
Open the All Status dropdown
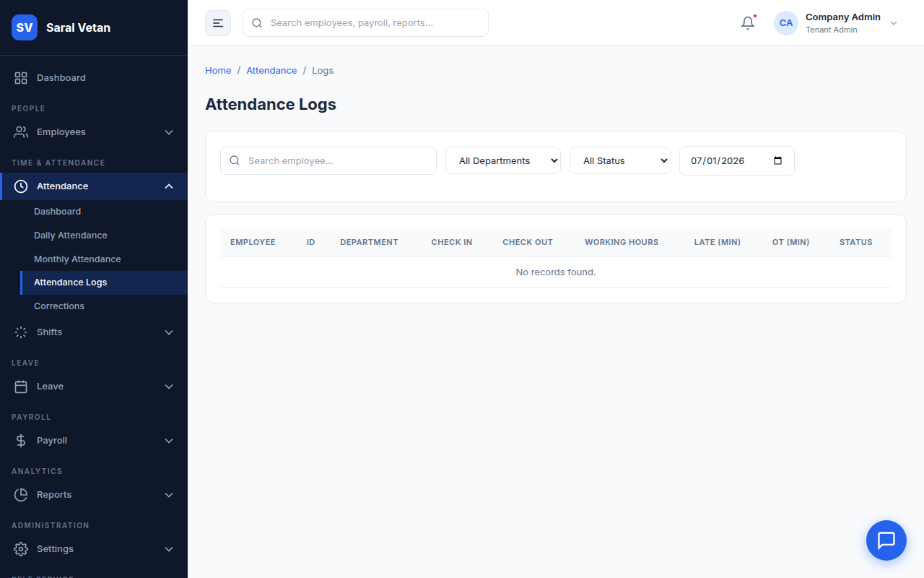620,160
